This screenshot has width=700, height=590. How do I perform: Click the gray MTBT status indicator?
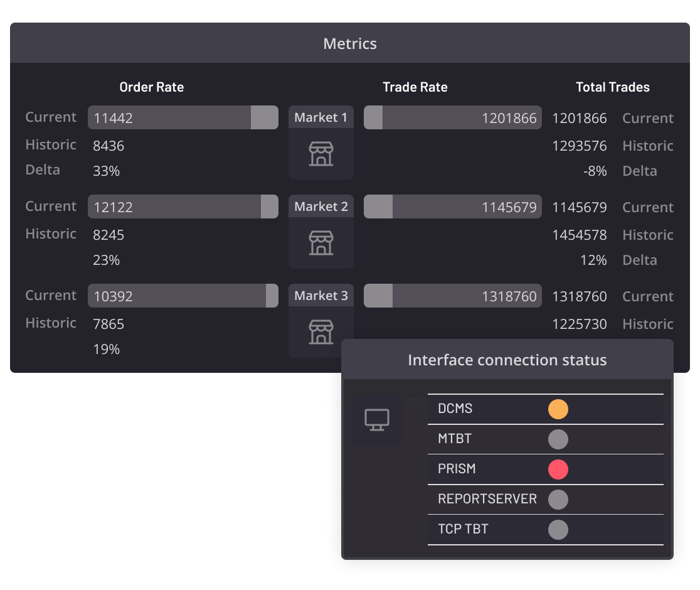(558, 439)
